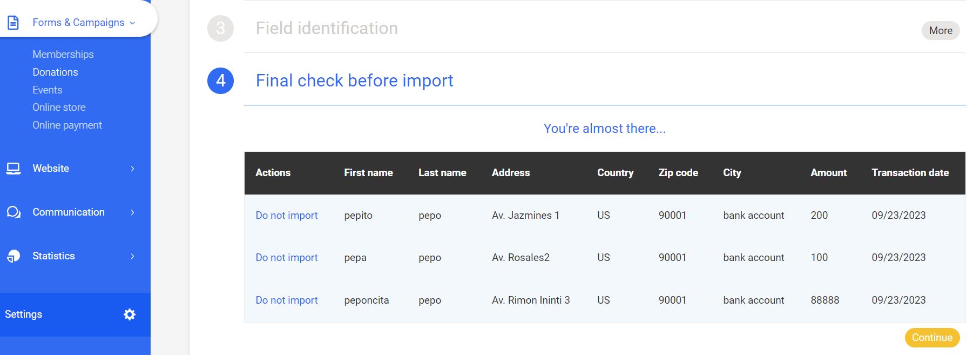Click Do not import for pepito

[287, 215]
